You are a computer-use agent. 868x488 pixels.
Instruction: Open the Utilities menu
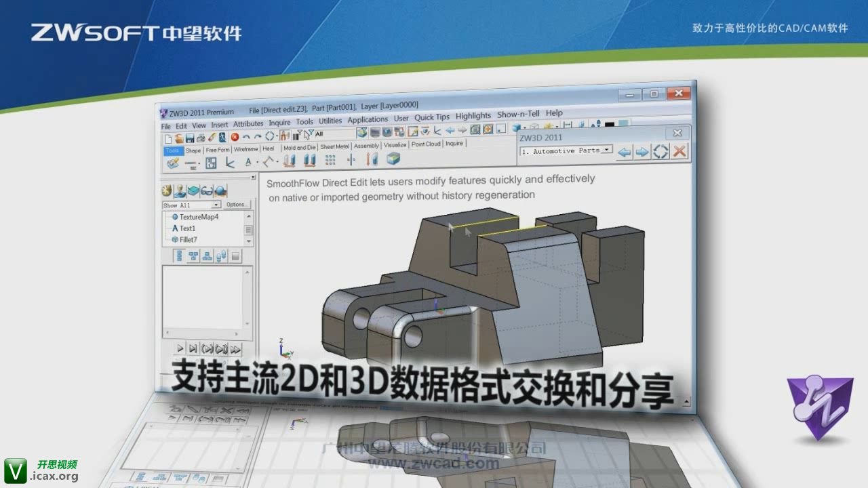330,121
